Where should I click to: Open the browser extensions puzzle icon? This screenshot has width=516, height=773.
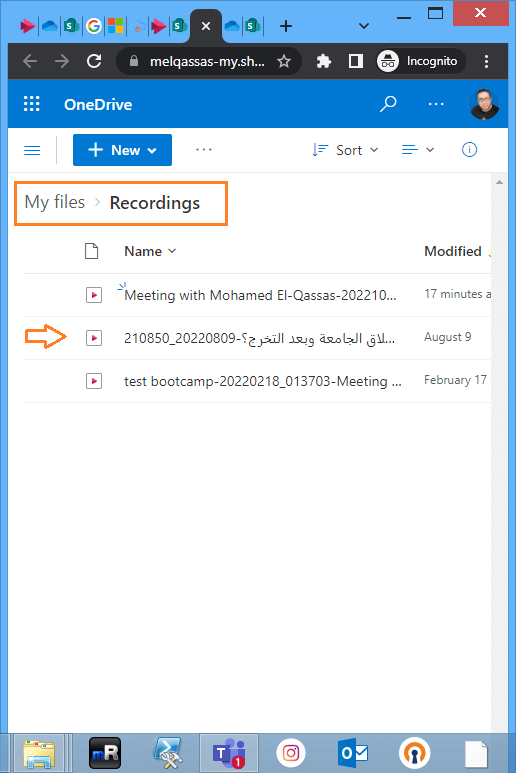pyautogui.click(x=323, y=62)
